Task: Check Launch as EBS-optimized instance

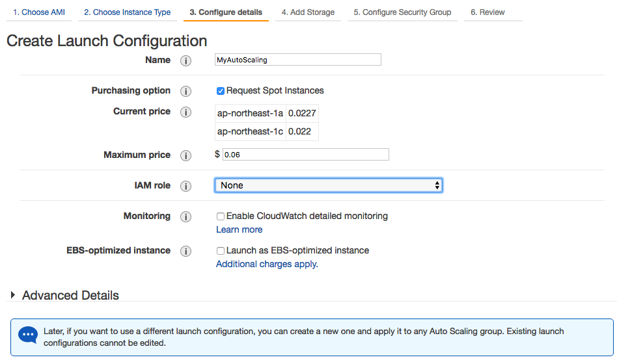Action: [x=221, y=251]
